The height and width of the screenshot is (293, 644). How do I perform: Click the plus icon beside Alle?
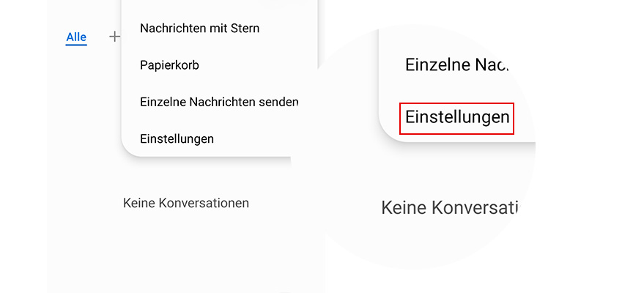coord(114,36)
